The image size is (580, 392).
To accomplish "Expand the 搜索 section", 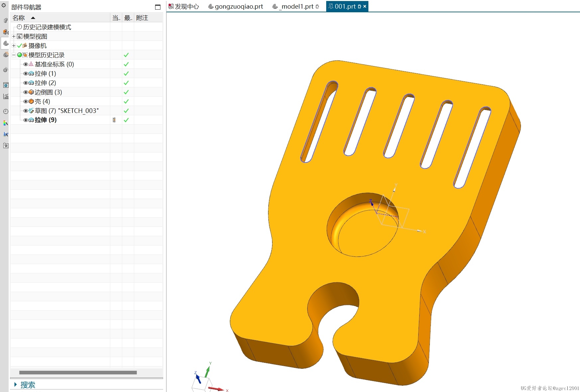I will pos(15,384).
